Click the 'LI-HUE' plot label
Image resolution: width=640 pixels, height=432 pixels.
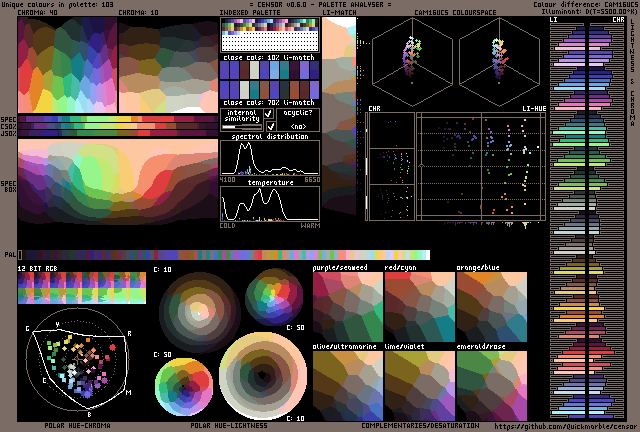pos(534,109)
